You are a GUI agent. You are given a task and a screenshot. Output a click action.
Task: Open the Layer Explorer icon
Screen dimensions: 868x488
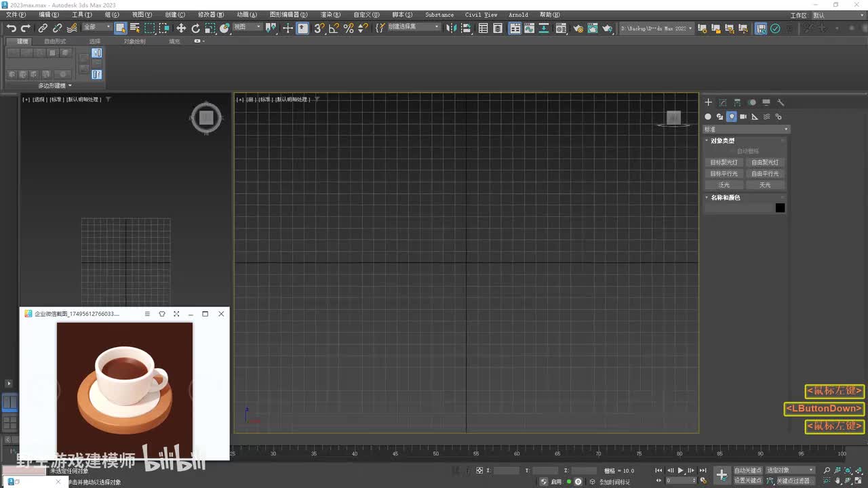498,28
